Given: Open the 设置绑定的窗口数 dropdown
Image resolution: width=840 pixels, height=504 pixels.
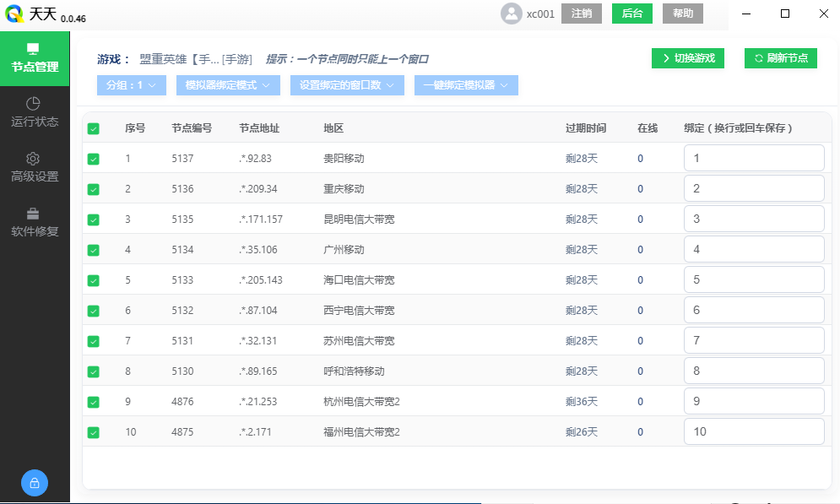Looking at the screenshot, I should coord(347,85).
